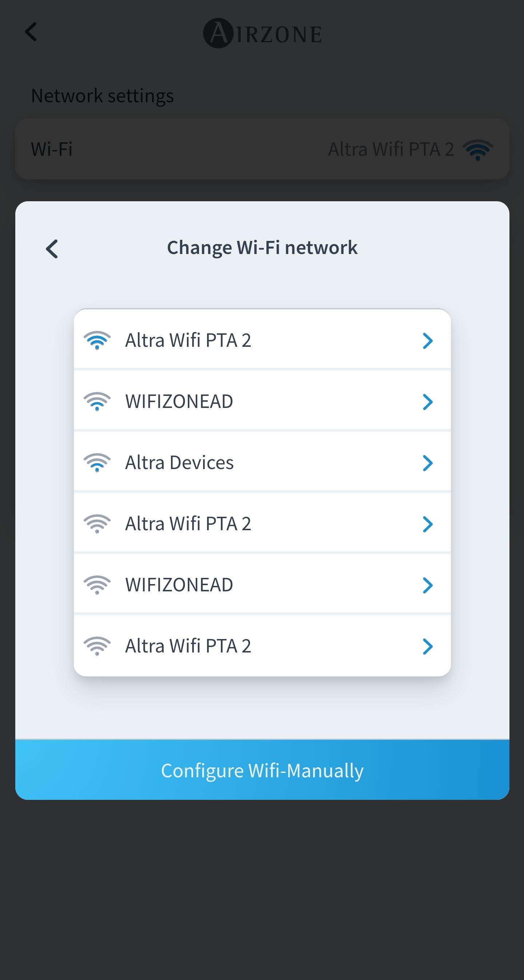Tap the signal icon of the first WIFIZONEAD
The height and width of the screenshot is (980, 524).
pyautogui.click(x=97, y=401)
